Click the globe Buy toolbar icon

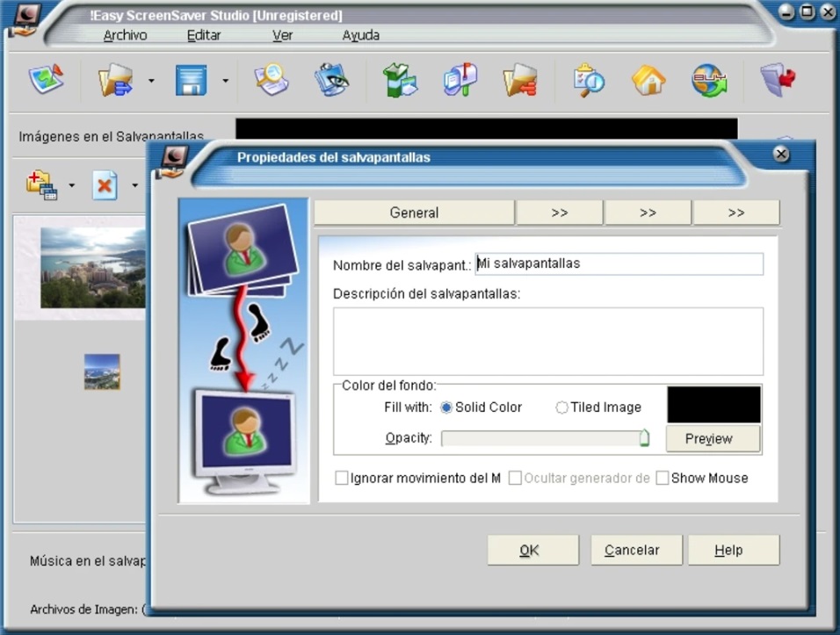click(x=708, y=80)
